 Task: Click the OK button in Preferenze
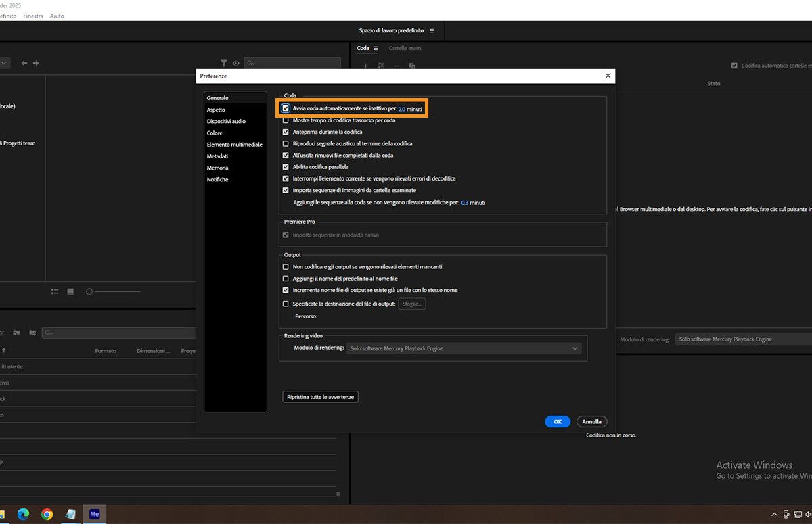click(558, 421)
